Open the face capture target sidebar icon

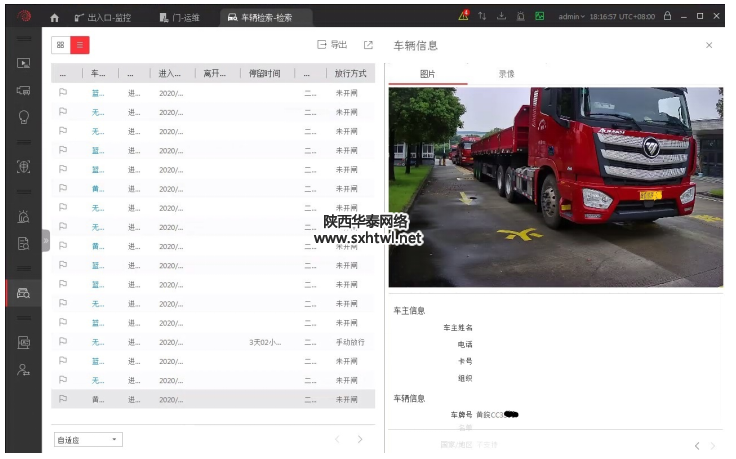point(23,167)
